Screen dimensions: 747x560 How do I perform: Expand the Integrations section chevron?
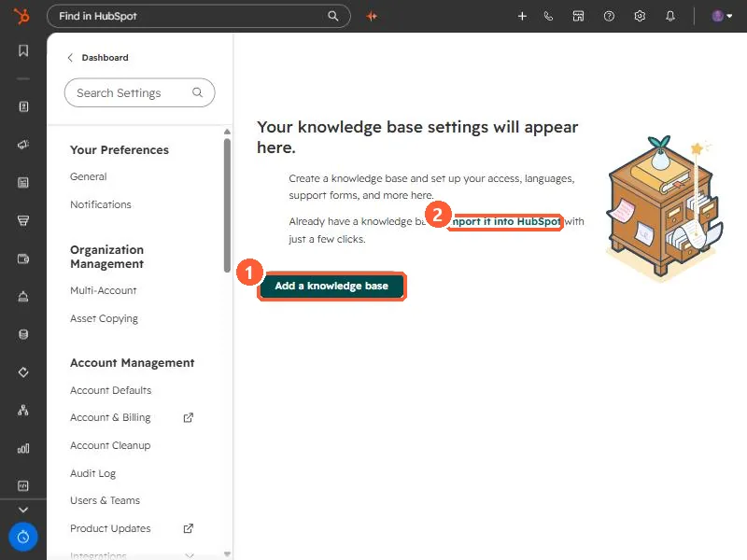tap(190, 554)
